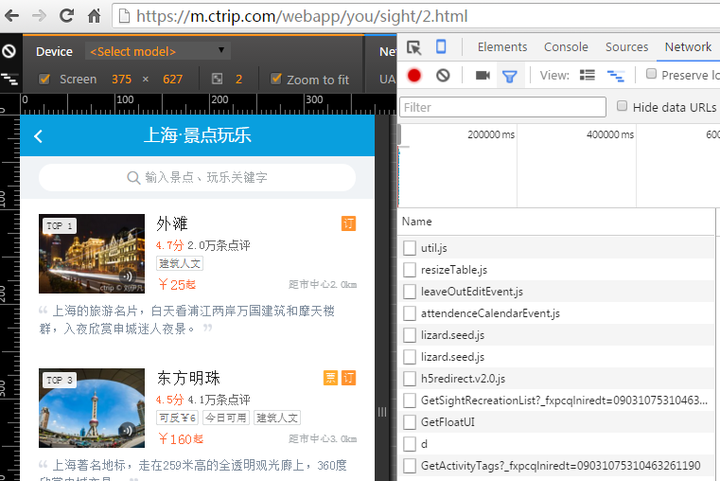Enable the Preserve log checkbox
Screen dimensions: 720x481
(x=651, y=74)
